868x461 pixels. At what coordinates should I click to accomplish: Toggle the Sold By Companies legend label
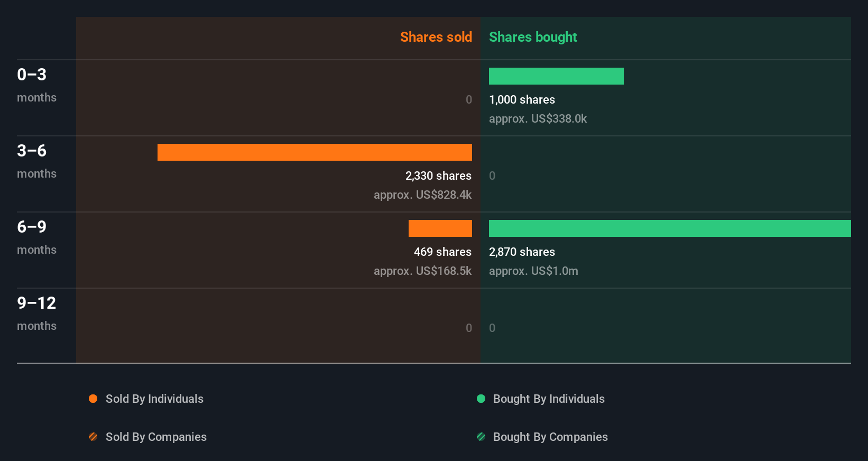pos(156,437)
